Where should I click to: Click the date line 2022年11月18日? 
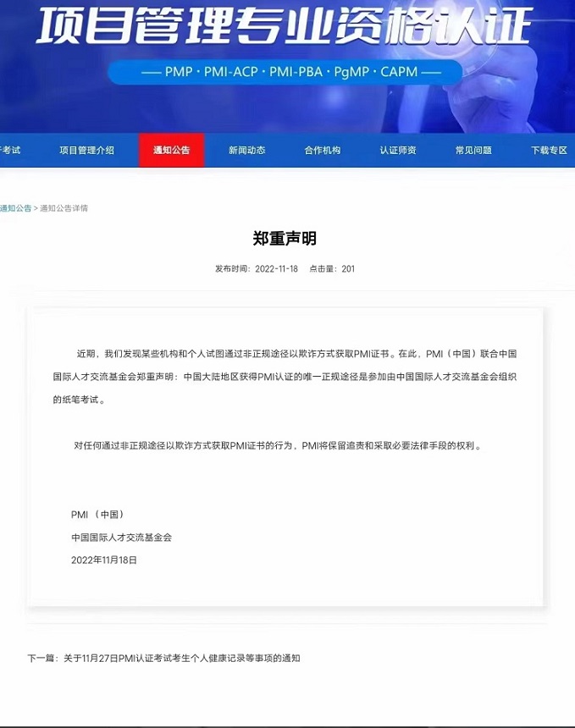pos(104,560)
